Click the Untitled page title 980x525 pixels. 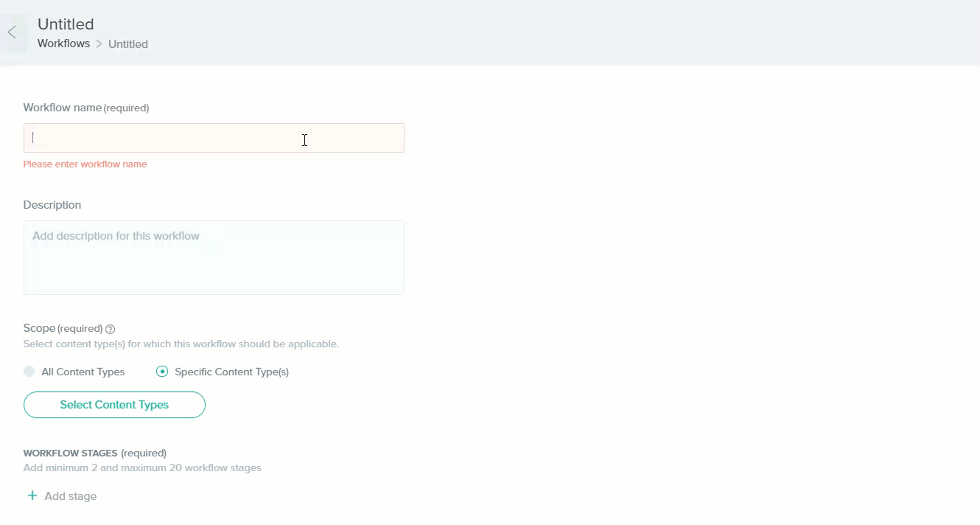66,24
